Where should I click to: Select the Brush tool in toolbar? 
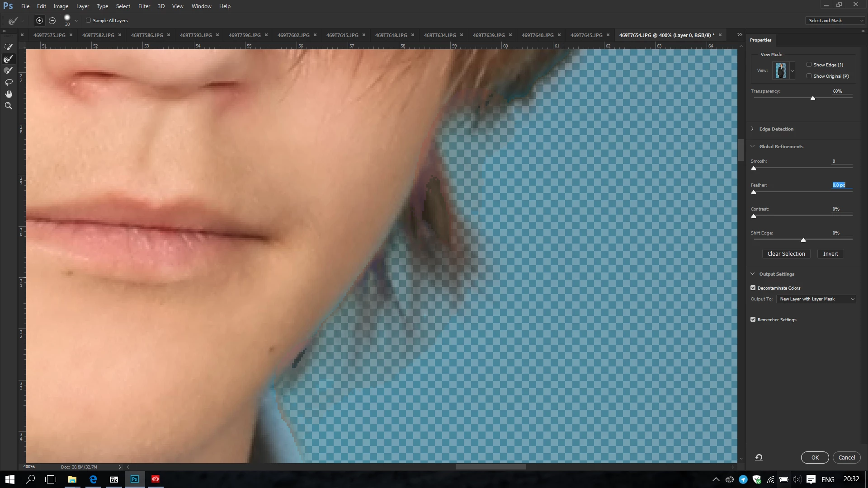coord(8,70)
